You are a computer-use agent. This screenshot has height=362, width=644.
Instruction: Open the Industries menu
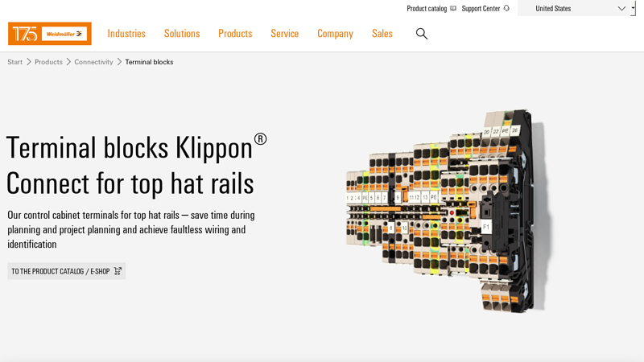click(126, 34)
